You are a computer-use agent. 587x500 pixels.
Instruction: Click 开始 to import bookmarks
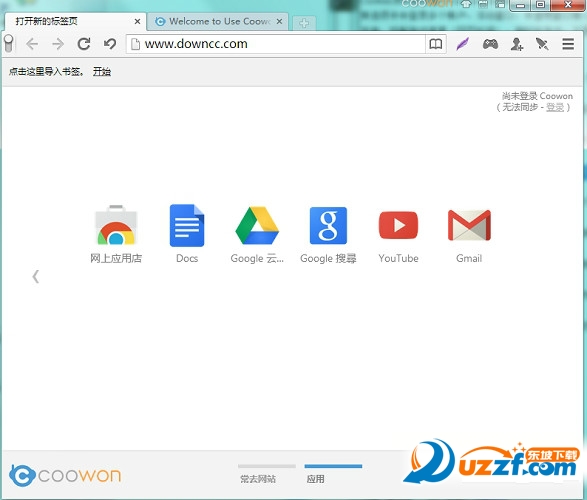click(101, 71)
